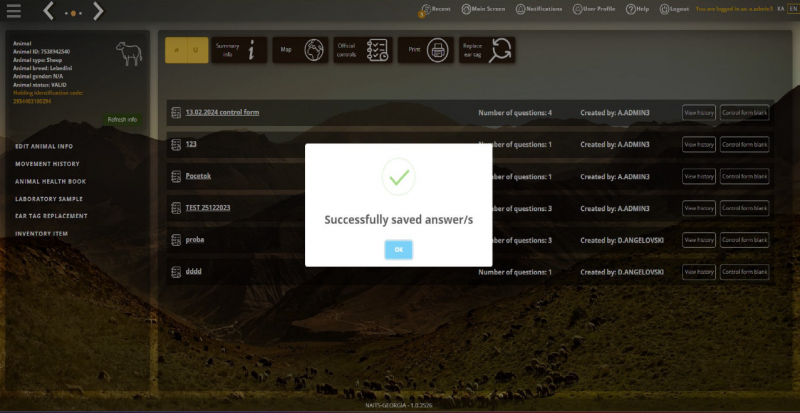View history of dddd form
This screenshot has height=413, width=800.
(698, 272)
